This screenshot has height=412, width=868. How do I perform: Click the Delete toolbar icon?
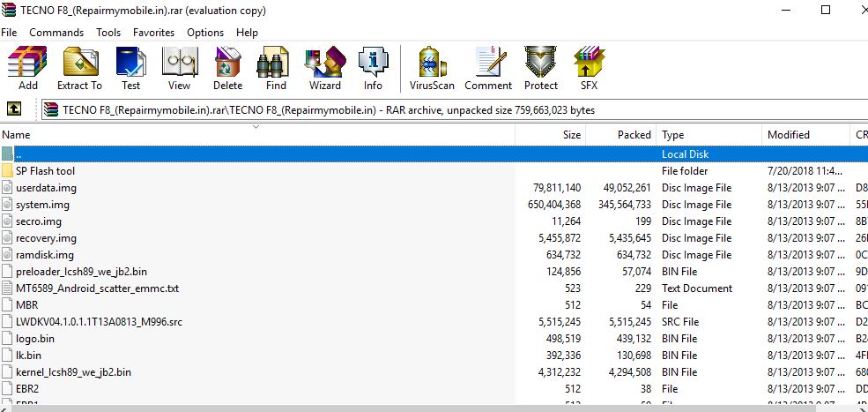(x=227, y=69)
